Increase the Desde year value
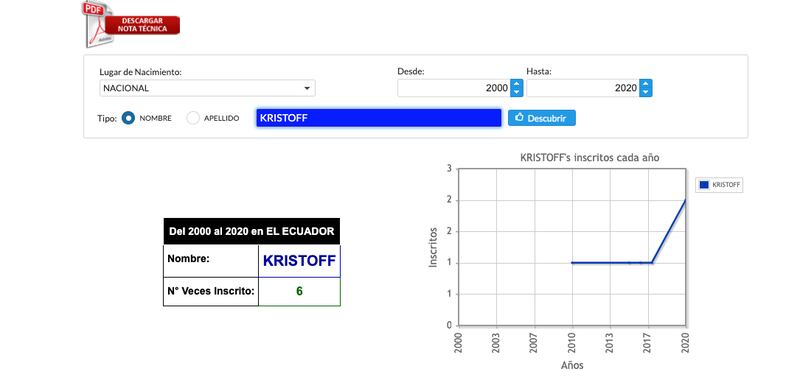This screenshot has height=377, width=800. [x=517, y=84]
